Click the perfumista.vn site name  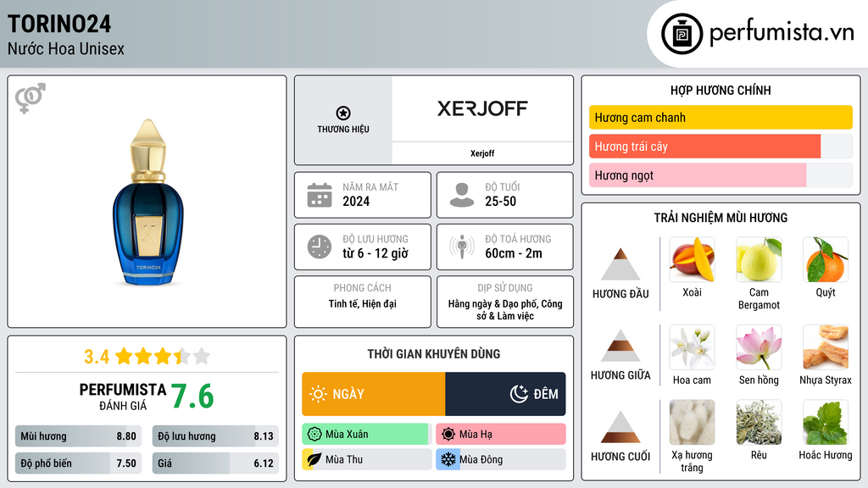click(781, 33)
